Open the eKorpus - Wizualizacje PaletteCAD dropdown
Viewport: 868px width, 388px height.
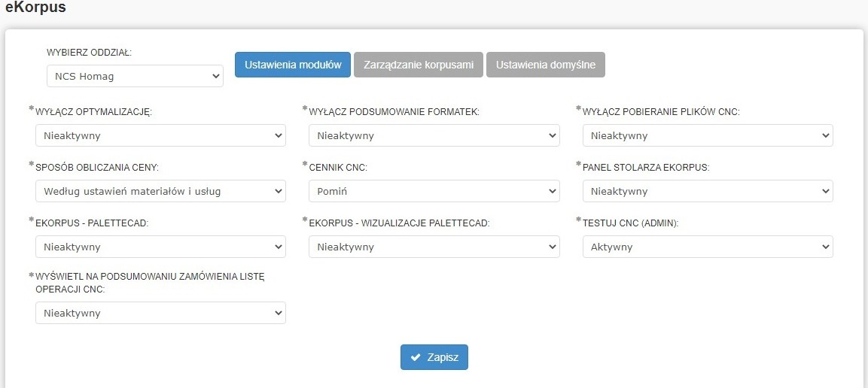(x=434, y=247)
